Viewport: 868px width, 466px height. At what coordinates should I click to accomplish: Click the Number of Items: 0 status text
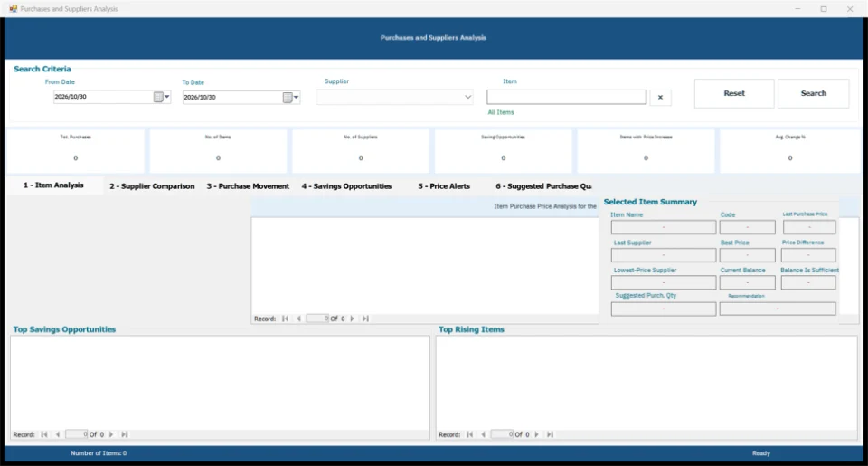[99, 453]
